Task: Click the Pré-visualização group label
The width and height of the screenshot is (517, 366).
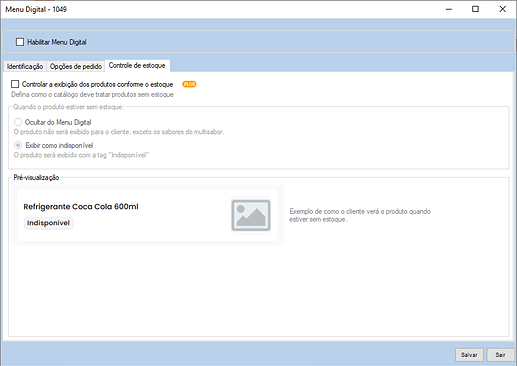Action: coord(36,178)
